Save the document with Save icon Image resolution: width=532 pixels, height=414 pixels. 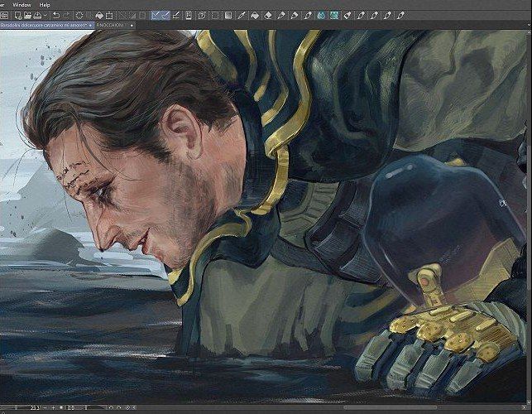coord(37,15)
